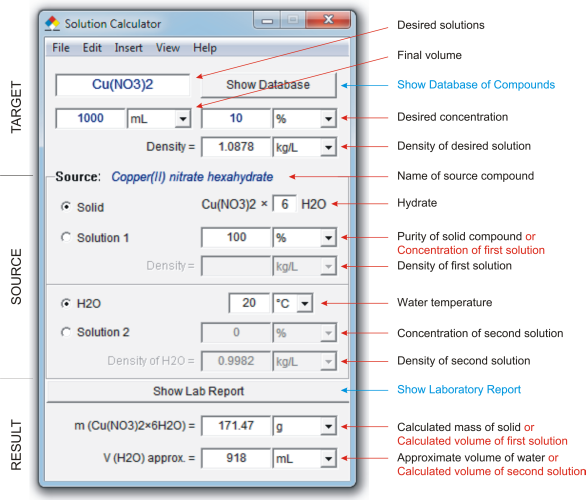Click the 'Density =' label in the target section
Image resolution: width=586 pixels, height=500 pixels.
pos(170,146)
